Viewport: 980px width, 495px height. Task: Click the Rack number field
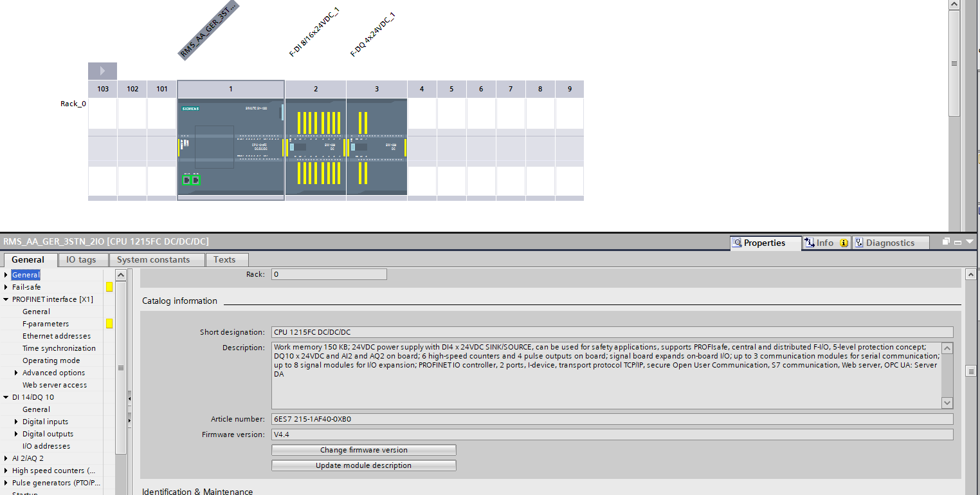(329, 274)
